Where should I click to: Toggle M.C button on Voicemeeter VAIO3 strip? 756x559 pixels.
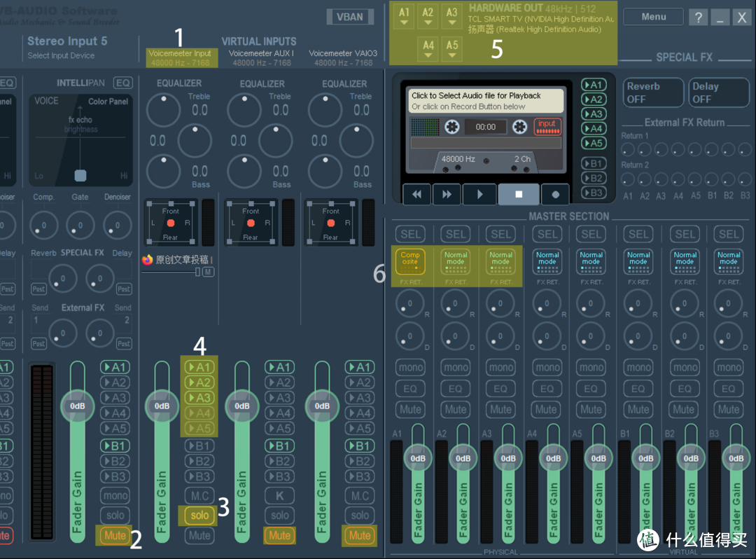360,495
